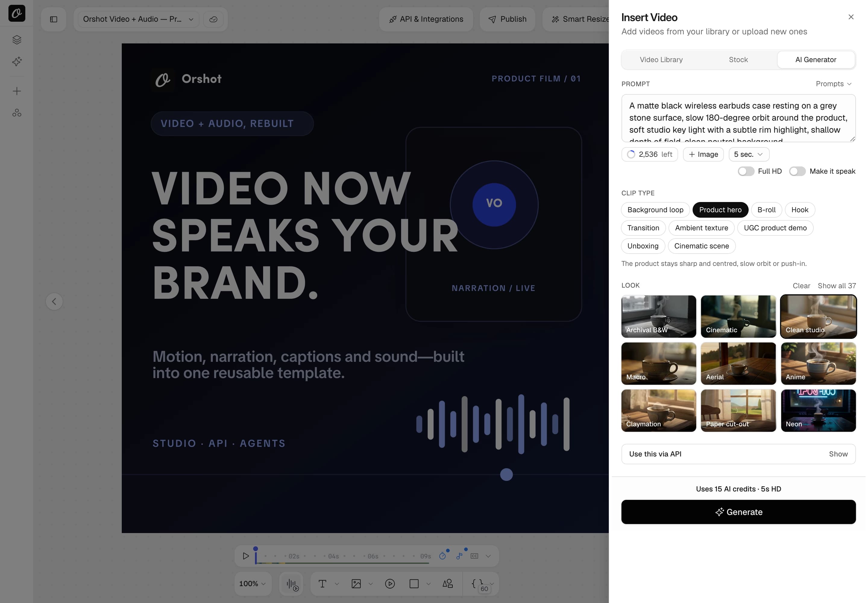Close the Insert Video panel
Viewport: 868px width, 603px height.
[x=851, y=17]
